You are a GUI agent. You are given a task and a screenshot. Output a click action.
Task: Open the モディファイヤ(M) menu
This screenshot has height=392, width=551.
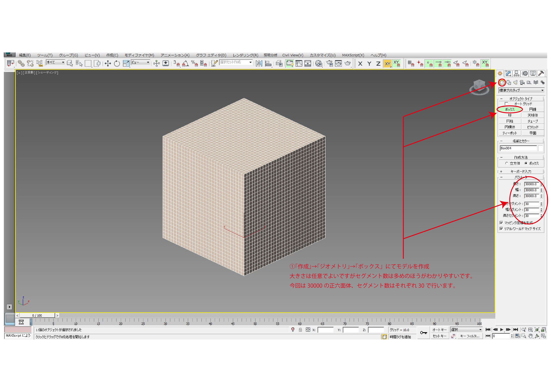tap(139, 55)
